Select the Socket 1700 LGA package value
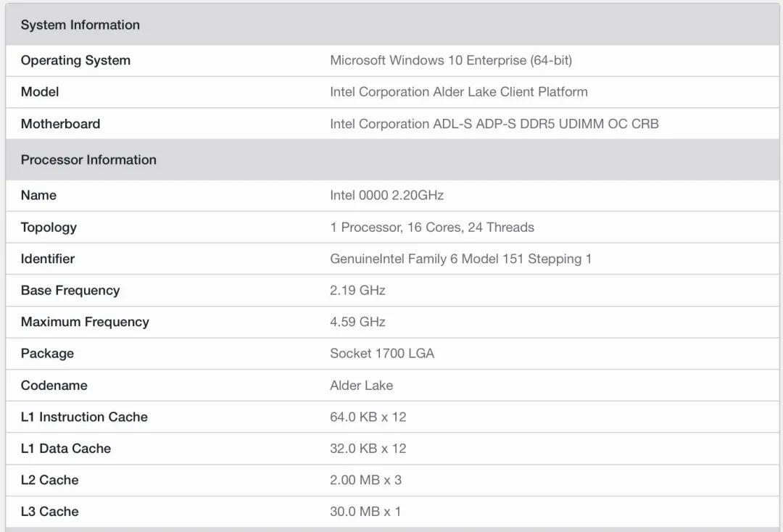The image size is (783, 532). pyautogui.click(x=382, y=354)
